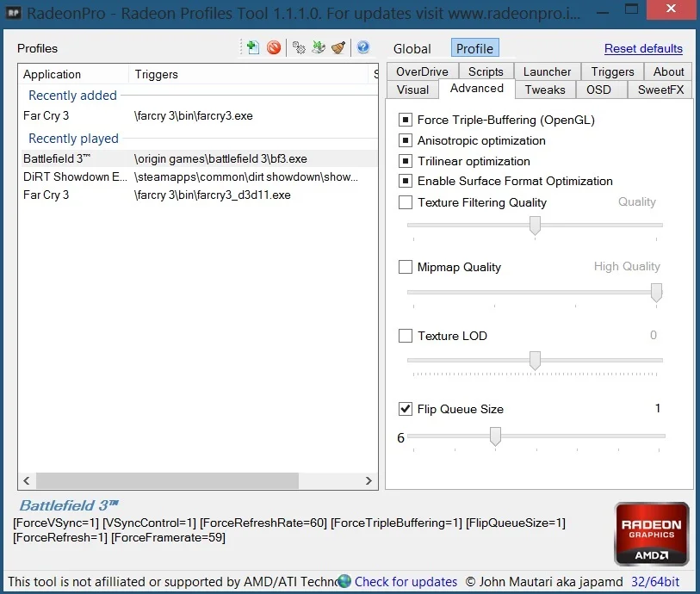
Task: Click the add new profile icon
Action: pos(252,47)
